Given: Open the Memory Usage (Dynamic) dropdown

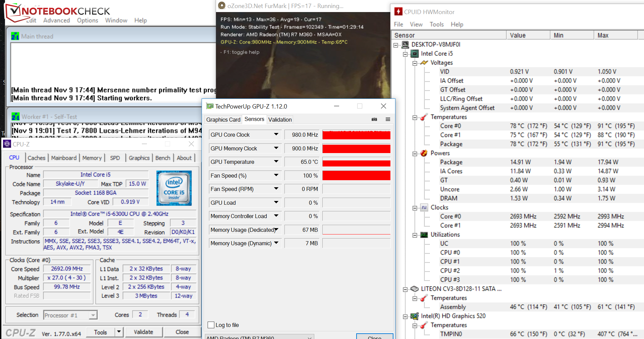Looking at the screenshot, I should click(x=276, y=243).
